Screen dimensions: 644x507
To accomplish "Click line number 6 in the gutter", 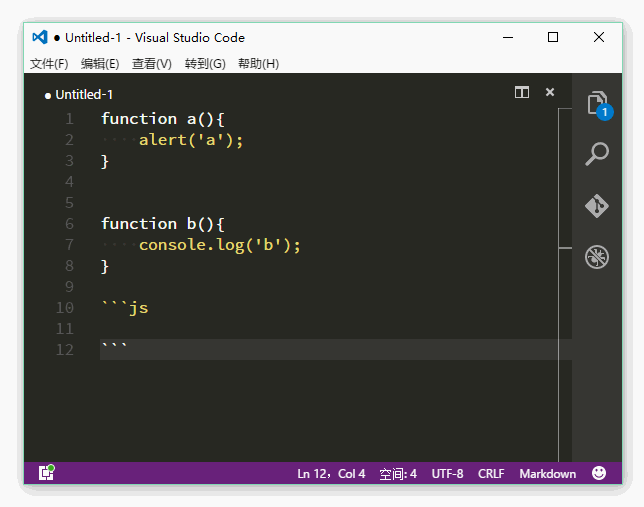I will click(x=69, y=224).
